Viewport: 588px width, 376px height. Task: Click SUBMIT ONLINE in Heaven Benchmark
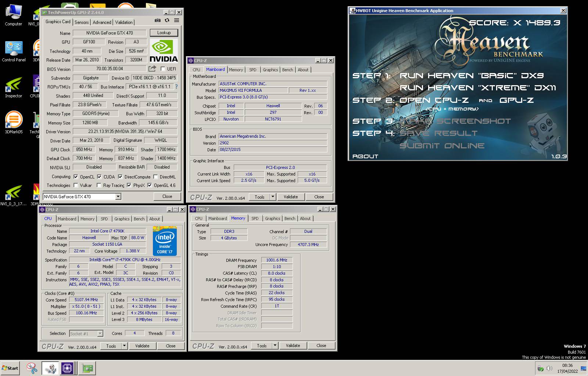(x=442, y=146)
